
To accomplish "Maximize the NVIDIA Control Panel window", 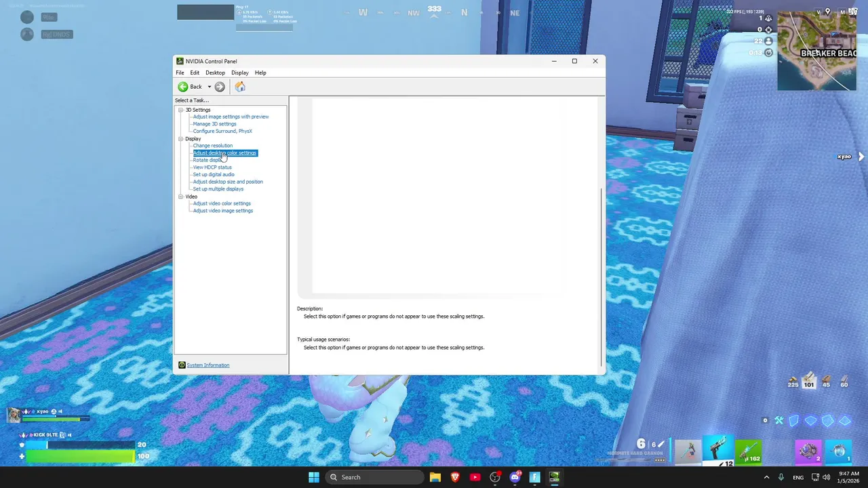I will 574,61.
